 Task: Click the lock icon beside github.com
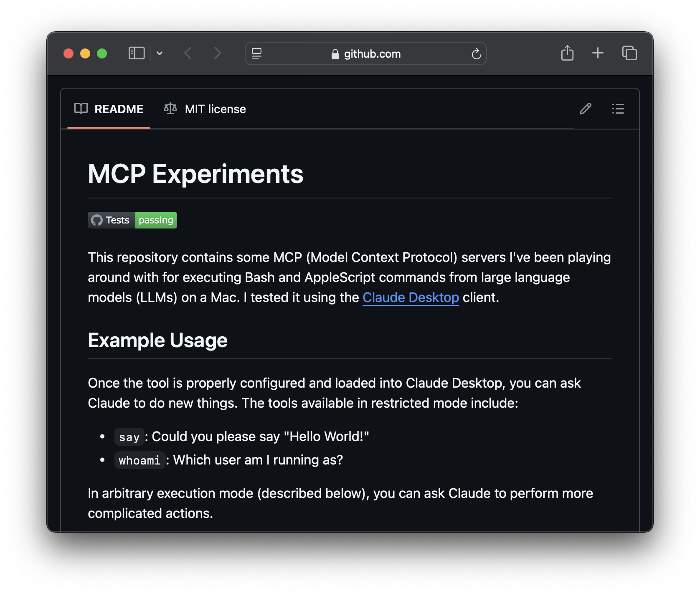point(335,54)
